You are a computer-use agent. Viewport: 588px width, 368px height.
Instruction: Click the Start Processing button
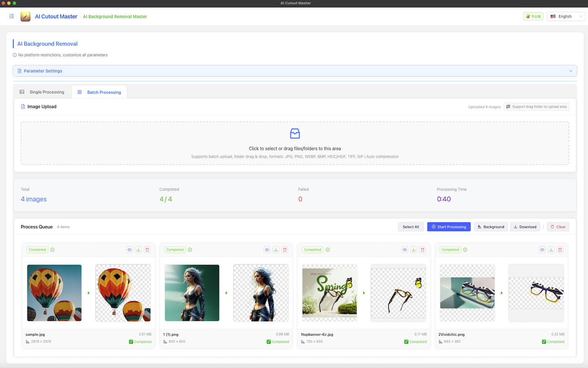point(449,227)
